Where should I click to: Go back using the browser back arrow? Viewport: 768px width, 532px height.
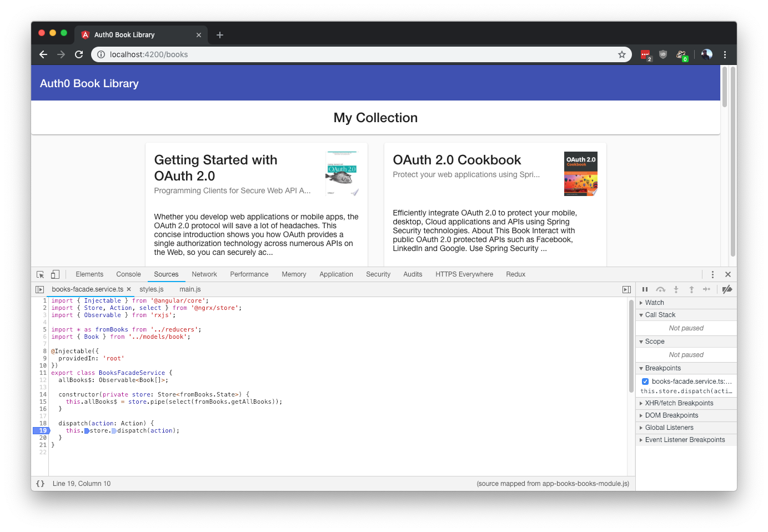[x=43, y=54]
